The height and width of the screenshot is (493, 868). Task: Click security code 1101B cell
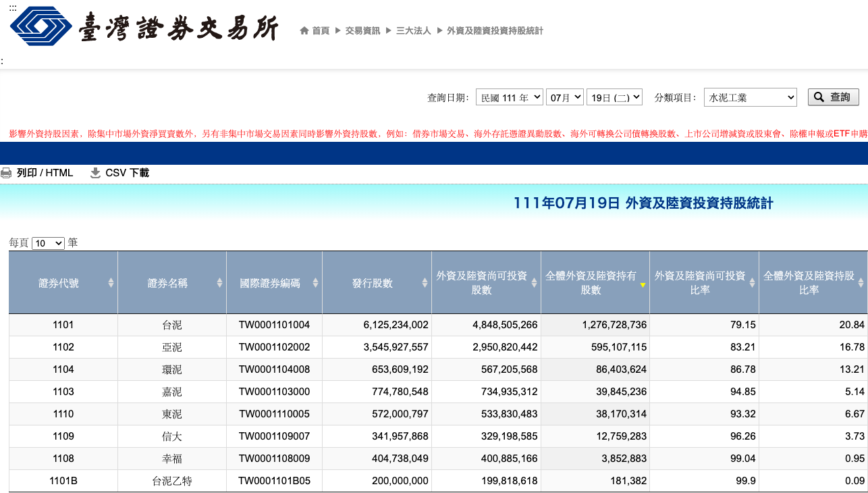point(63,481)
